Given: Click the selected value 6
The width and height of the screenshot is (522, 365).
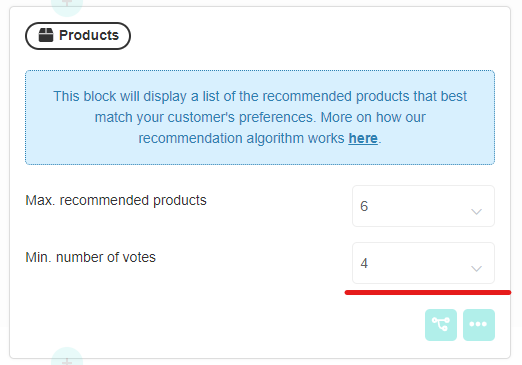Looking at the screenshot, I should (364, 206).
